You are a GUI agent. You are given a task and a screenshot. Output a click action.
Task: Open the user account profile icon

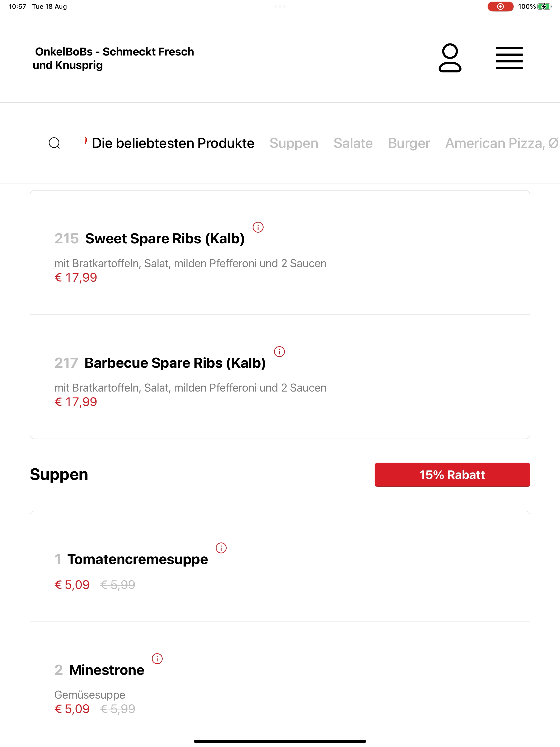[x=450, y=58]
